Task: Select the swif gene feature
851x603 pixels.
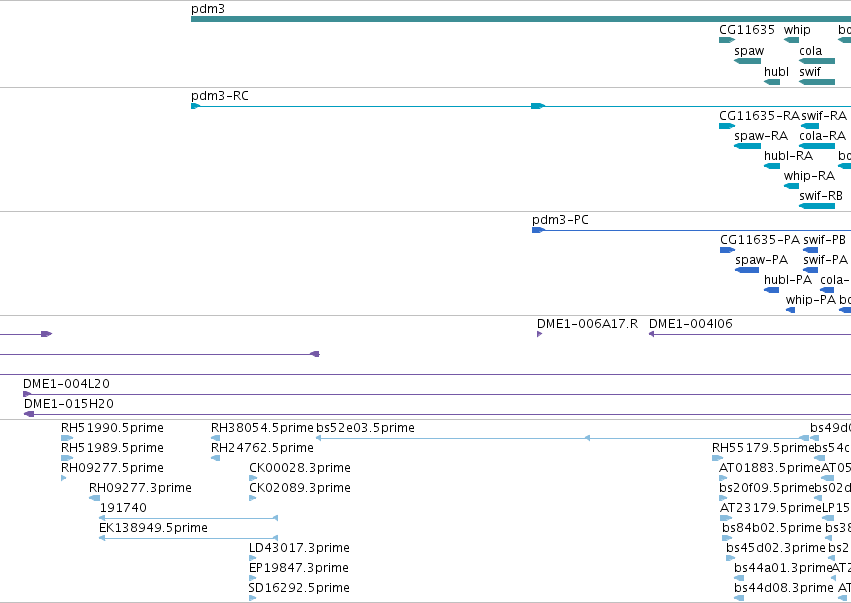Action: pyautogui.click(x=817, y=82)
